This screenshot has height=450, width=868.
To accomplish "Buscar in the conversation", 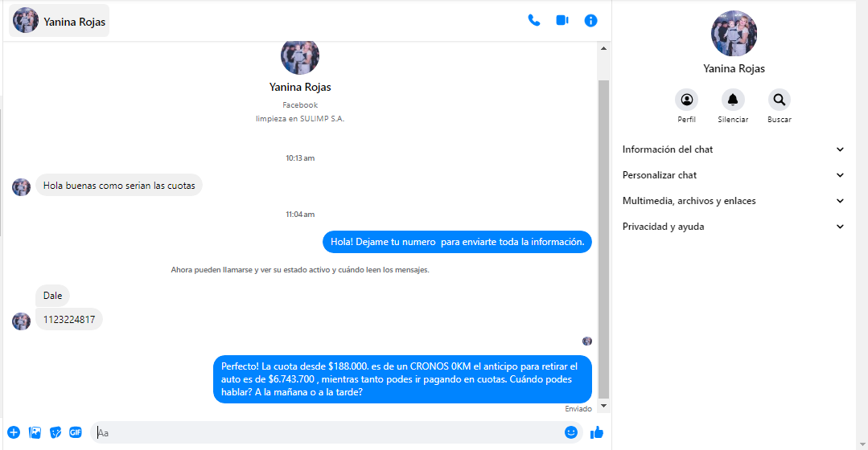I will coord(779,106).
